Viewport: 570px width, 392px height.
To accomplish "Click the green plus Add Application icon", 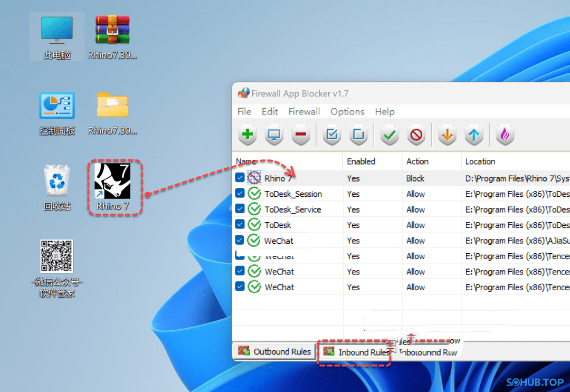I will [247, 135].
